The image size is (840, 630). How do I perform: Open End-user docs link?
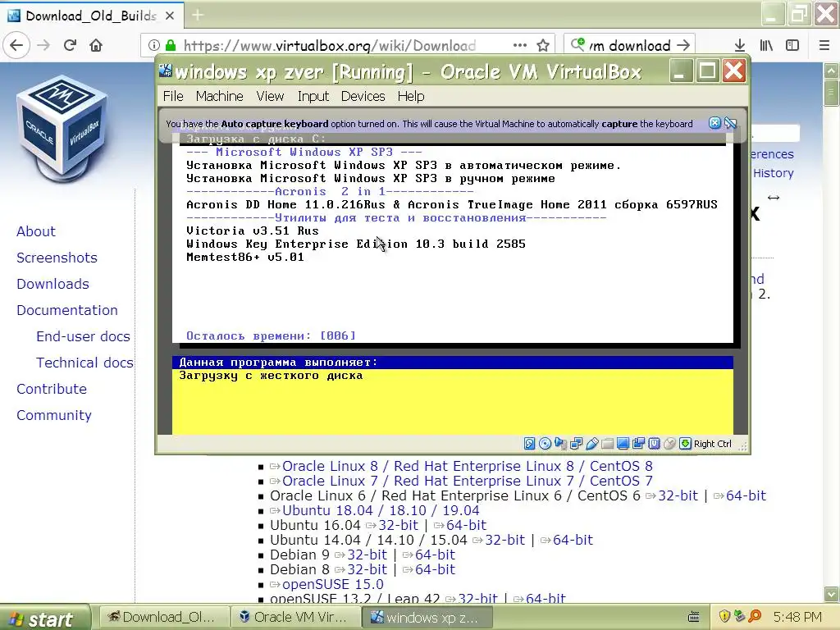click(83, 336)
